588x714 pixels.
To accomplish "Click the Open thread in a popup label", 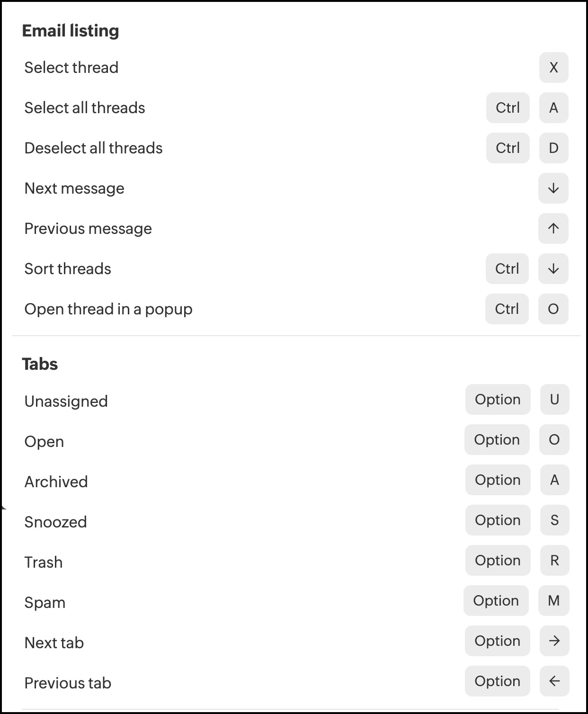I will 108,309.
